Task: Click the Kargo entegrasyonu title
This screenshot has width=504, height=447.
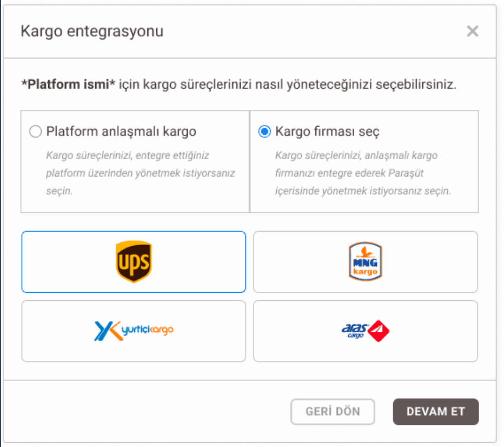Action: [x=92, y=31]
